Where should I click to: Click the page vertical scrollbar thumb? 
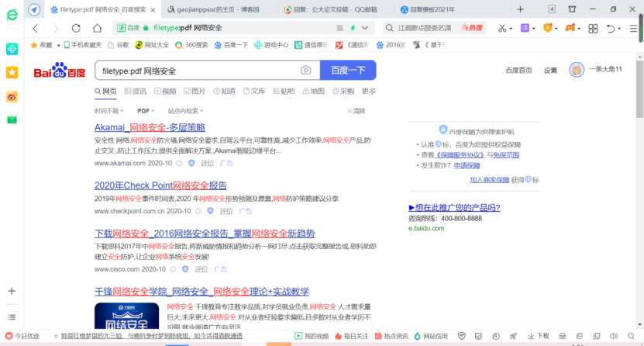pos(640,88)
